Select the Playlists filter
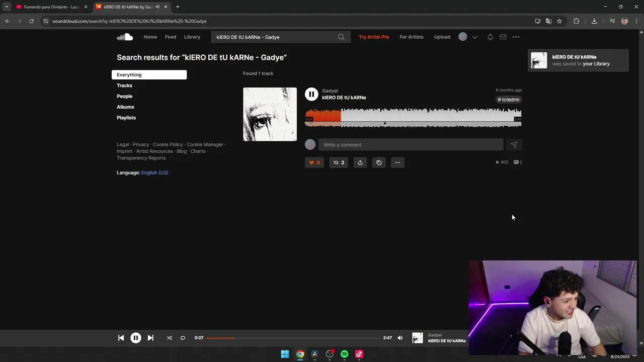The width and height of the screenshot is (644, 362). [x=126, y=118]
